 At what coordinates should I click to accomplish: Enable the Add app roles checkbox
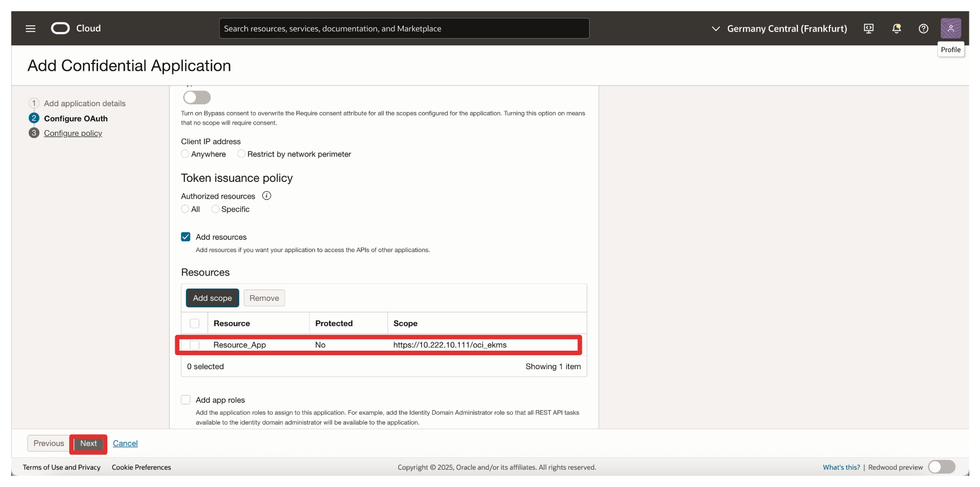point(186,400)
